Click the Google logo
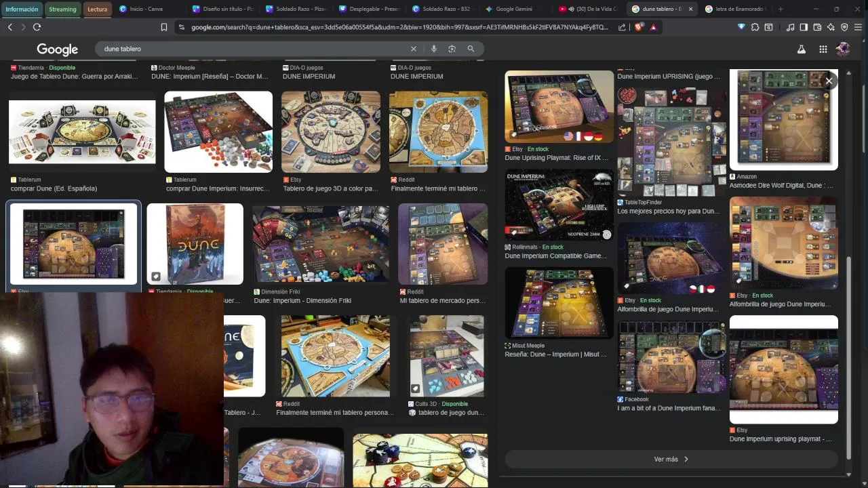The image size is (868, 488). click(x=57, y=49)
